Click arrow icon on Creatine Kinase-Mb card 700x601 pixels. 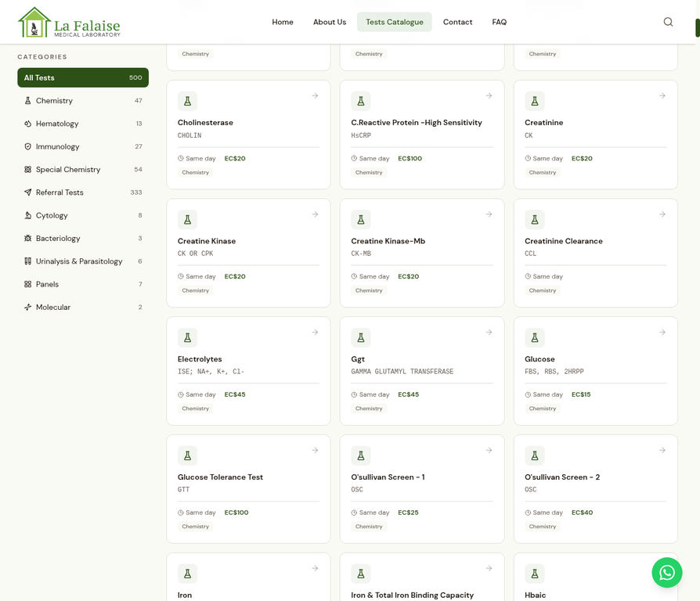click(489, 214)
